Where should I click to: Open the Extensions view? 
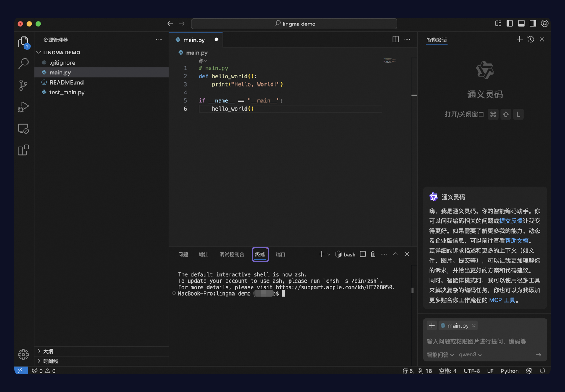pos(24,150)
